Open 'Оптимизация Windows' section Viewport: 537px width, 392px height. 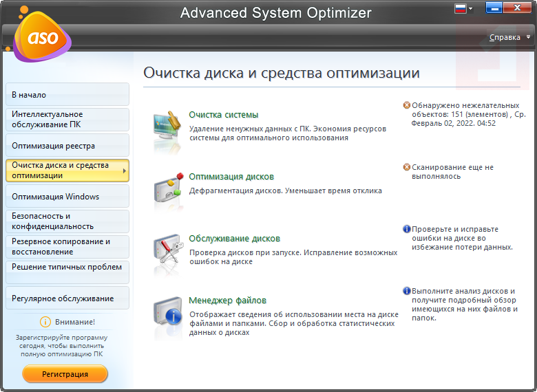67,196
